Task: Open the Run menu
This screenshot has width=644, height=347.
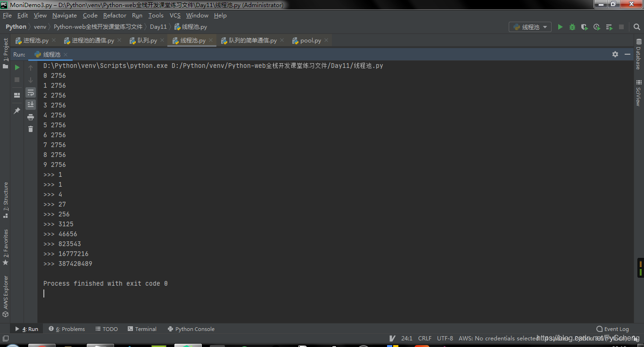Action: click(x=137, y=16)
